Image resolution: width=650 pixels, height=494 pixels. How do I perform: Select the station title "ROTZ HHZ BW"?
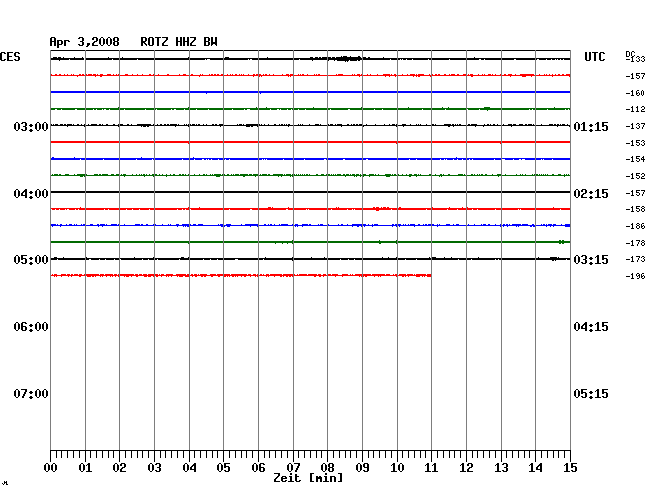[x=179, y=42]
